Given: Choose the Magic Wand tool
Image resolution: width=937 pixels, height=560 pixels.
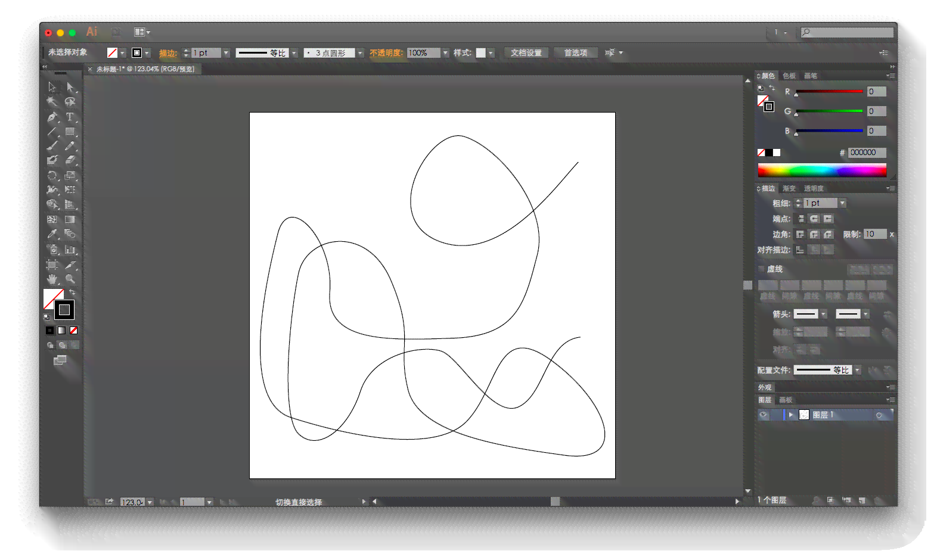Looking at the screenshot, I should coord(52,102).
